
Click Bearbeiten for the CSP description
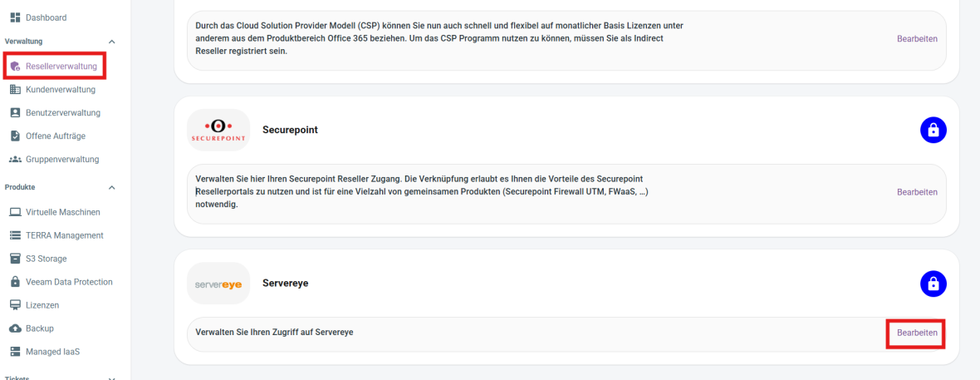pos(917,39)
